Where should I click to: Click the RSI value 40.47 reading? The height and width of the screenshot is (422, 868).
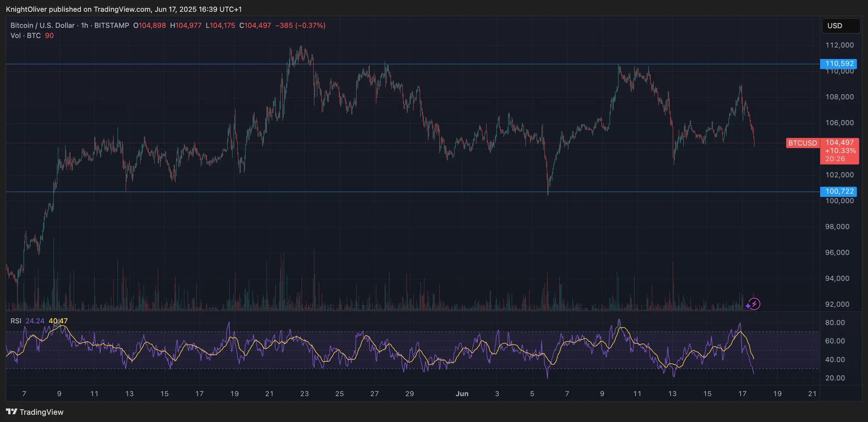coord(58,321)
